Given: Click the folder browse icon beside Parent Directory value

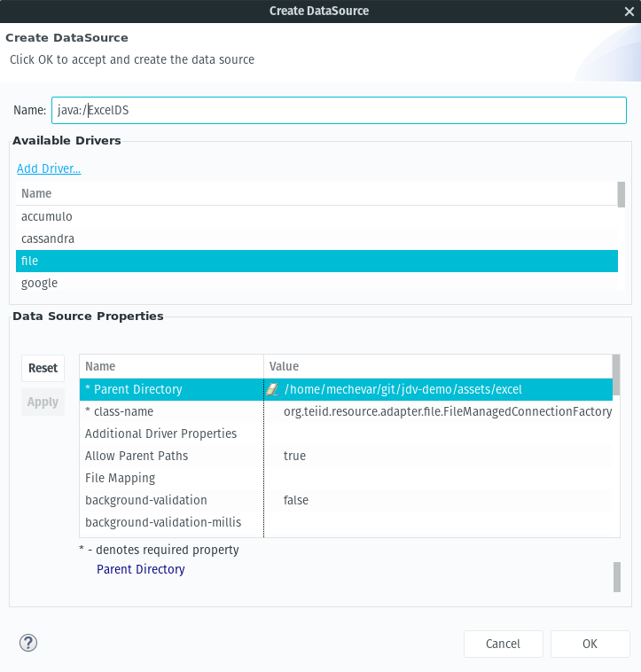Looking at the screenshot, I should [272, 389].
